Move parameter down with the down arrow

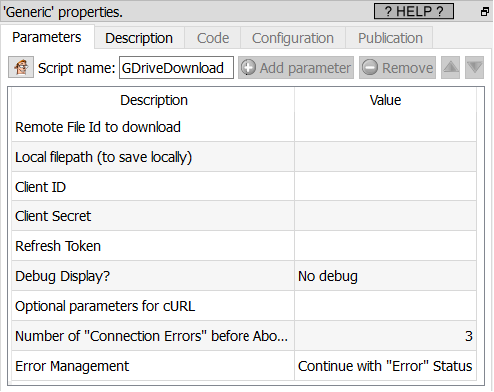point(474,68)
